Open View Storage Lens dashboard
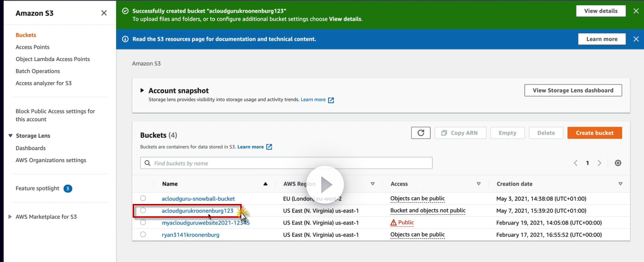 573,90
